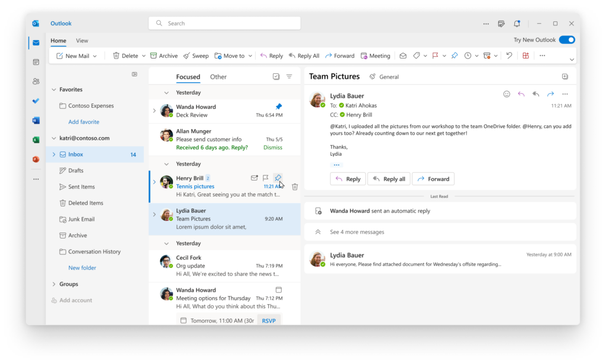Click the Undo icon in the ribbon
The height and width of the screenshot is (364, 606).
pyautogui.click(x=508, y=55)
